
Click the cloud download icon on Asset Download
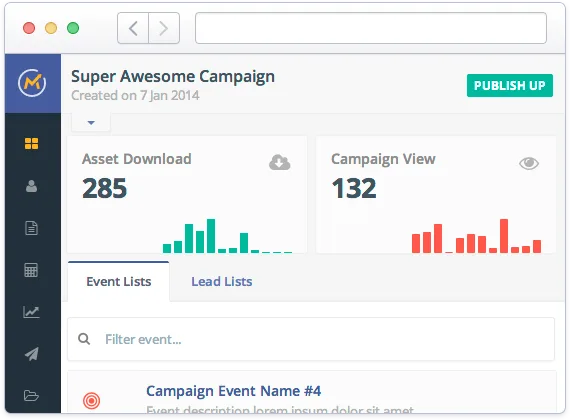click(x=280, y=162)
